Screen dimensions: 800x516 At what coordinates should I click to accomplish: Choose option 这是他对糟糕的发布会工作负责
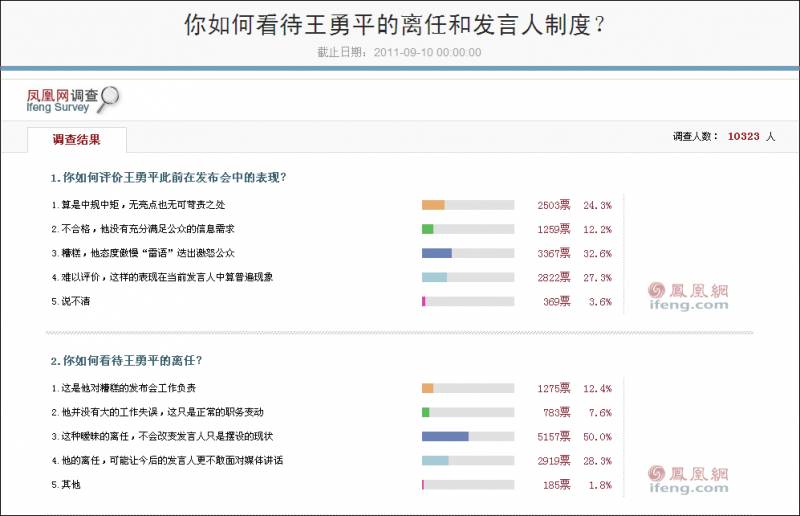click(x=123, y=388)
